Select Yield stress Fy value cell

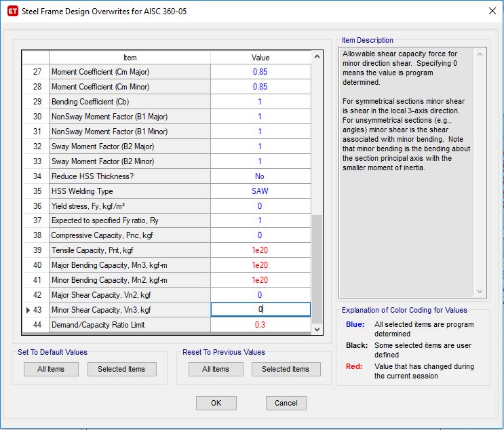click(260, 206)
